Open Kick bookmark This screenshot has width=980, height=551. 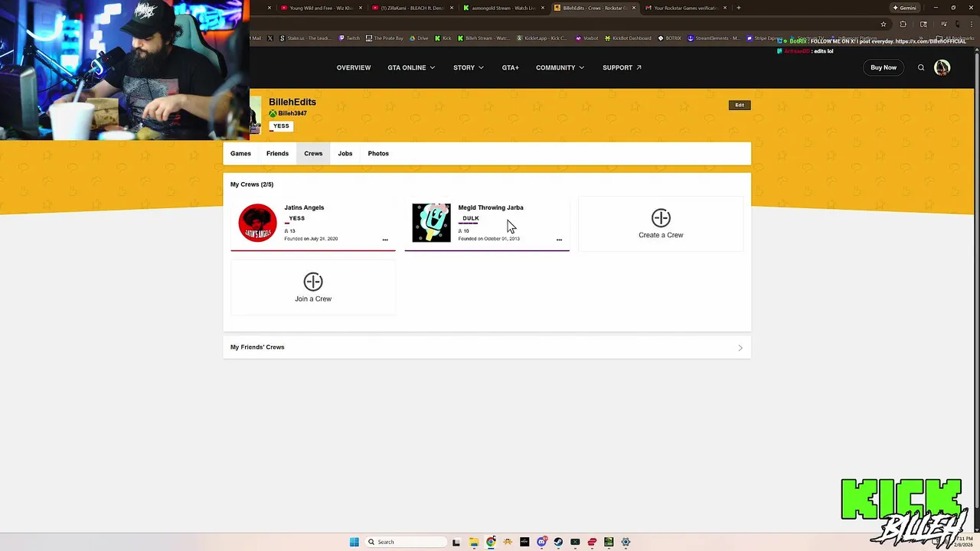click(x=443, y=38)
